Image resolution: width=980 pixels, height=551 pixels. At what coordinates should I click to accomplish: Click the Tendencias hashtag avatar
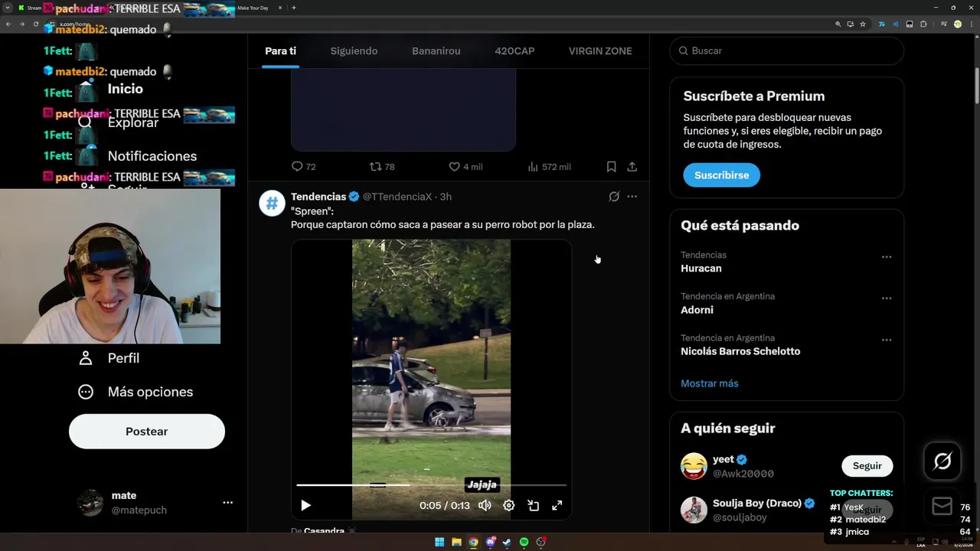pyautogui.click(x=272, y=204)
